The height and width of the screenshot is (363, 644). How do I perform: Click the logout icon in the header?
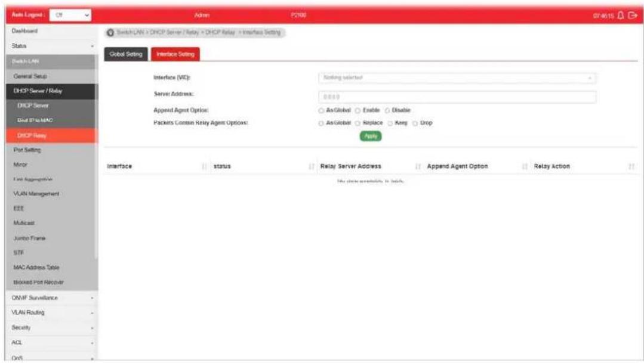[632, 15]
